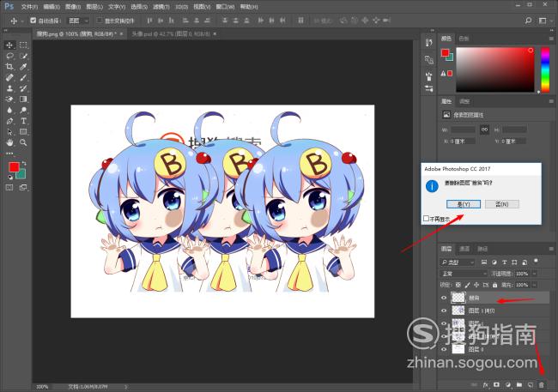Click the 是(Y) button in the dialog

(x=464, y=204)
